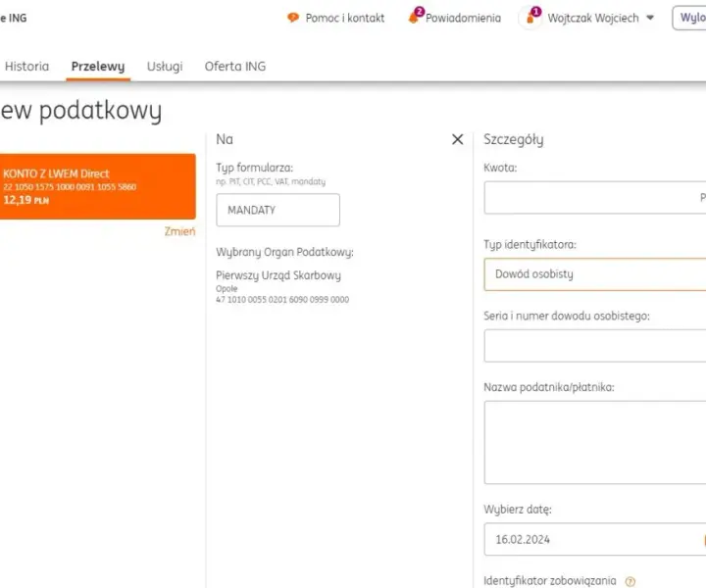The height and width of the screenshot is (588, 706).
Task: Switch to the Historia tab
Action: [26, 66]
